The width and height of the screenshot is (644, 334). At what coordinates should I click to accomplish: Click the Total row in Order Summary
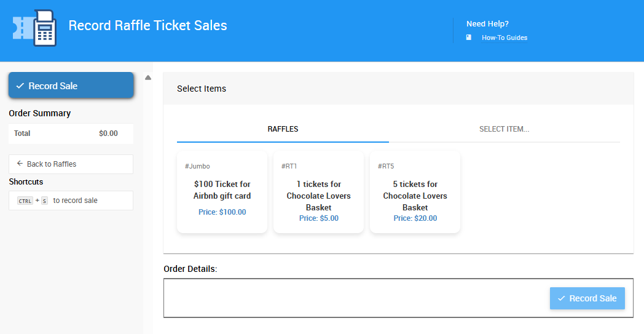point(71,133)
